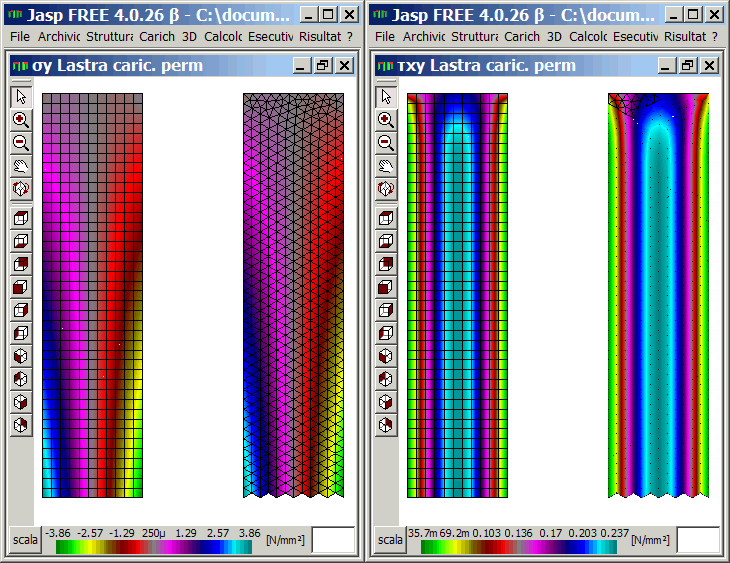Select the pointer tool in τxy window
This screenshot has width=730, height=563.
point(386,97)
